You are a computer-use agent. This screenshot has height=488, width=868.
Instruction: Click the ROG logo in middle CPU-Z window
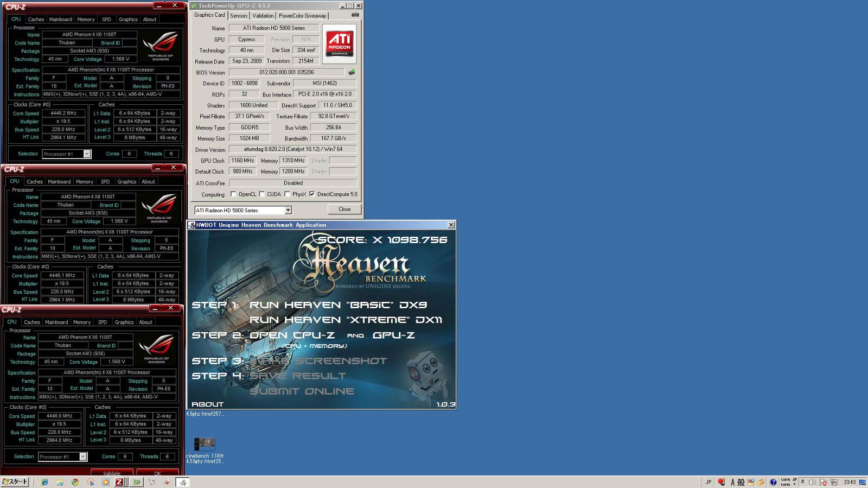[x=159, y=207]
